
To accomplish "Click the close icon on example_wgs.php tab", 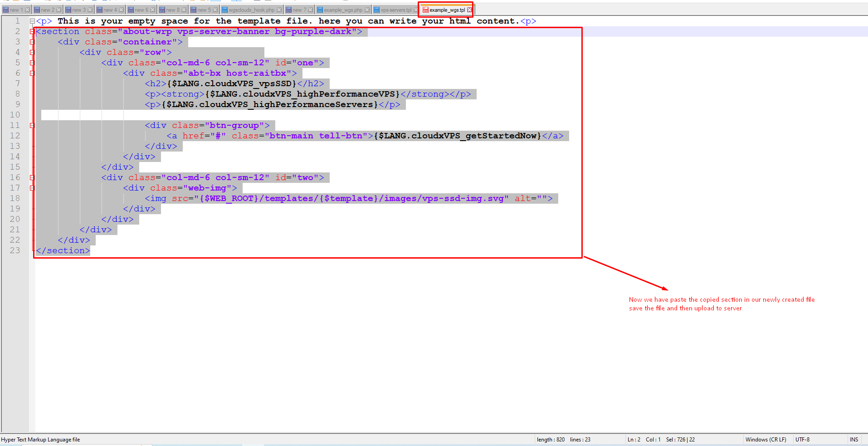I will click(367, 10).
